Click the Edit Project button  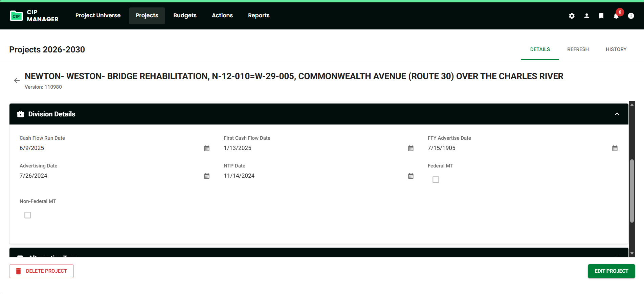tap(611, 271)
